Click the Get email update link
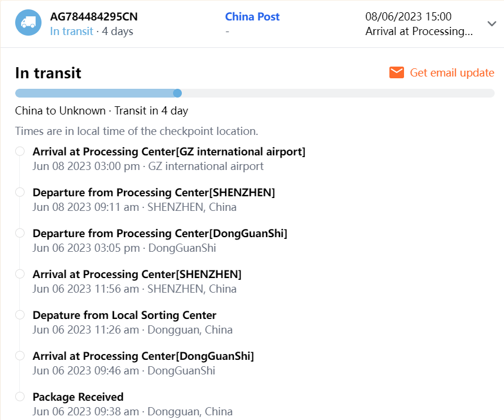504x420 pixels. tap(451, 72)
